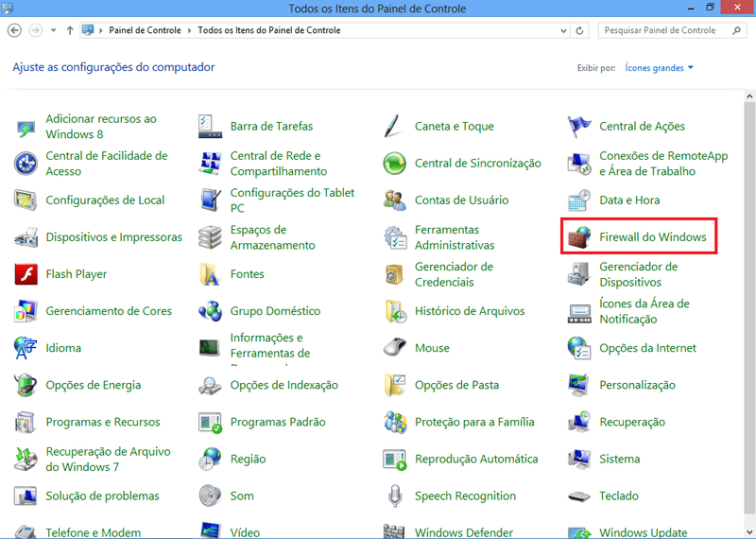This screenshot has width=756, height=539.
Task: Expand the chevron after Painel de Controle breadcrumb
Action: click(x=190, y=30)
